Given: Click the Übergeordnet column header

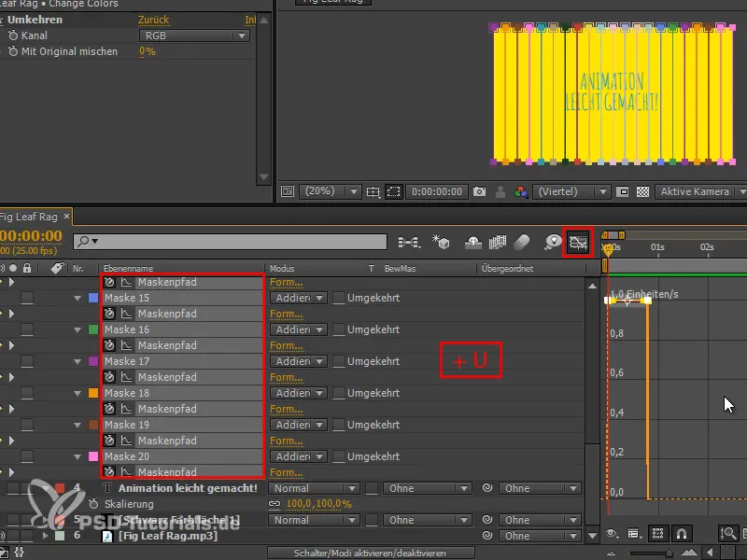Looking at the screenshot, I should [x=507, y=269].
